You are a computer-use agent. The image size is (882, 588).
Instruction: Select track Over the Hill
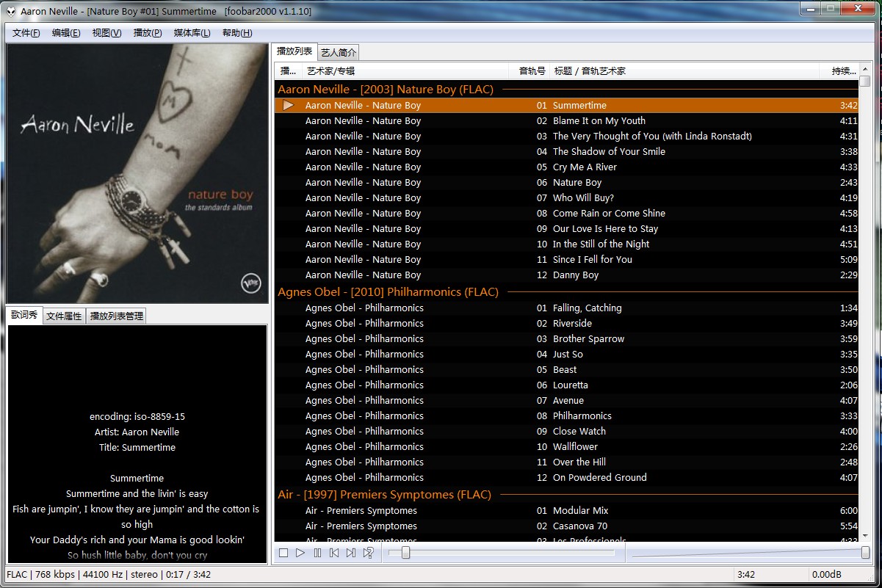click(x=567, y=462)
